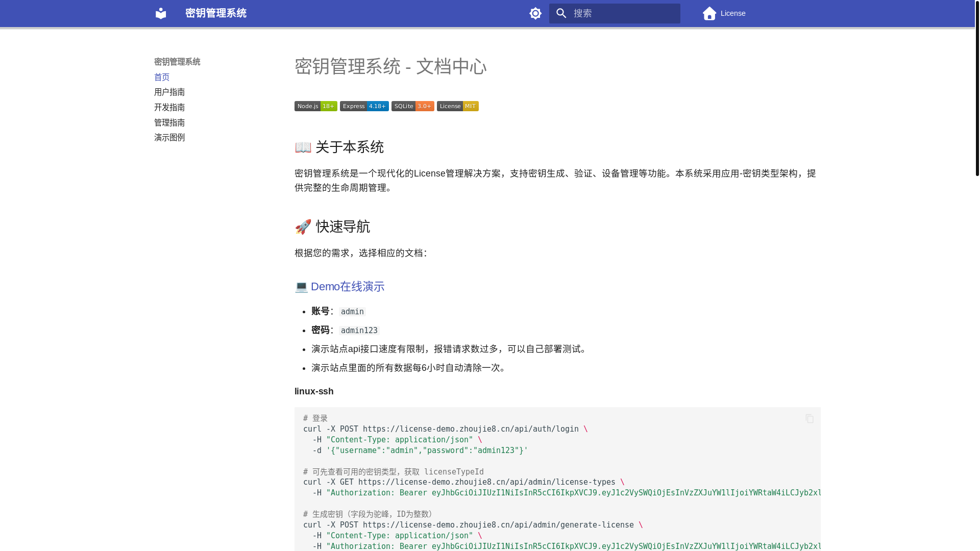Screen dimensions: 980x551
Task: Open 首页 in the sidebar
Action: pos(162,77)
